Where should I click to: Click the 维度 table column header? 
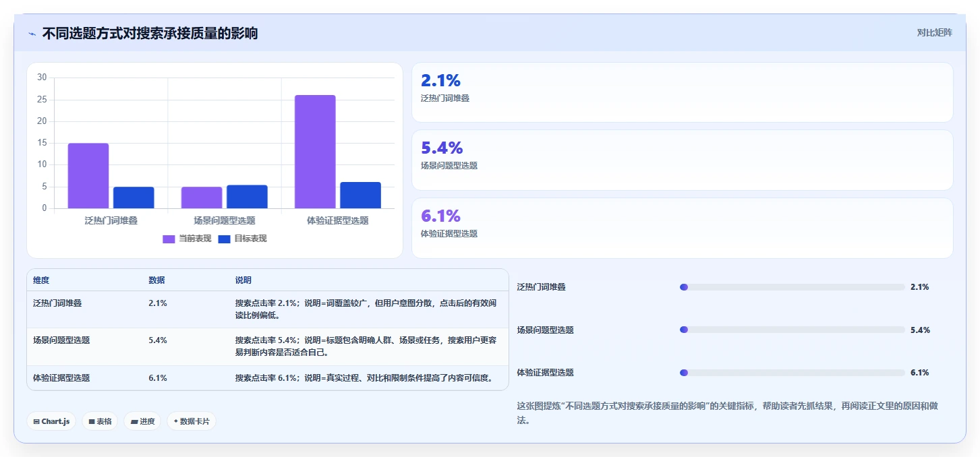(41, 280)
